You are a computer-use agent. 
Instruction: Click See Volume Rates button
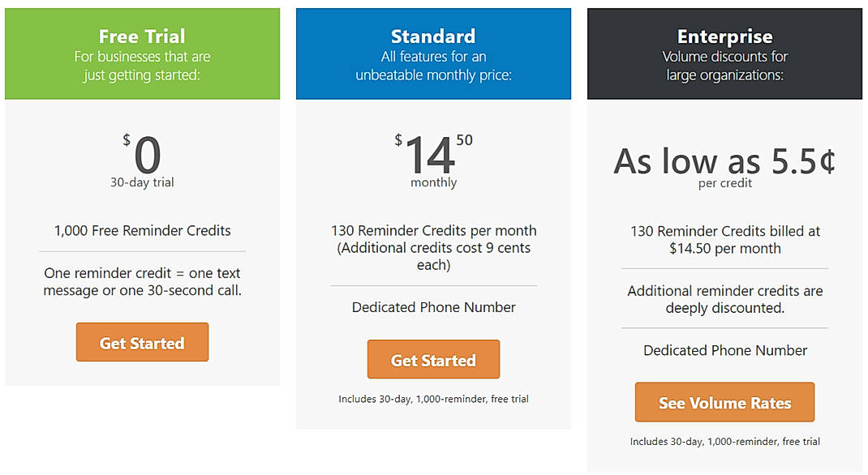tap(724, 402)
